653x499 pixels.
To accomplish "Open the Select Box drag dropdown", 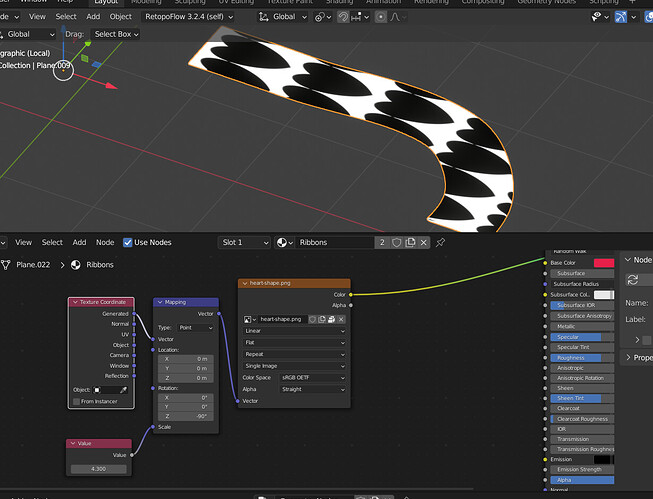I will click(x=116, y=34).
